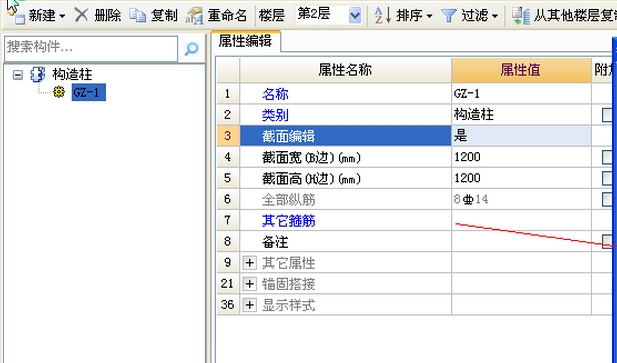Click the 新建 (New) toolbar button
Image resolution: width=617 pixels, height=363 pixels.
click(35, 16)
